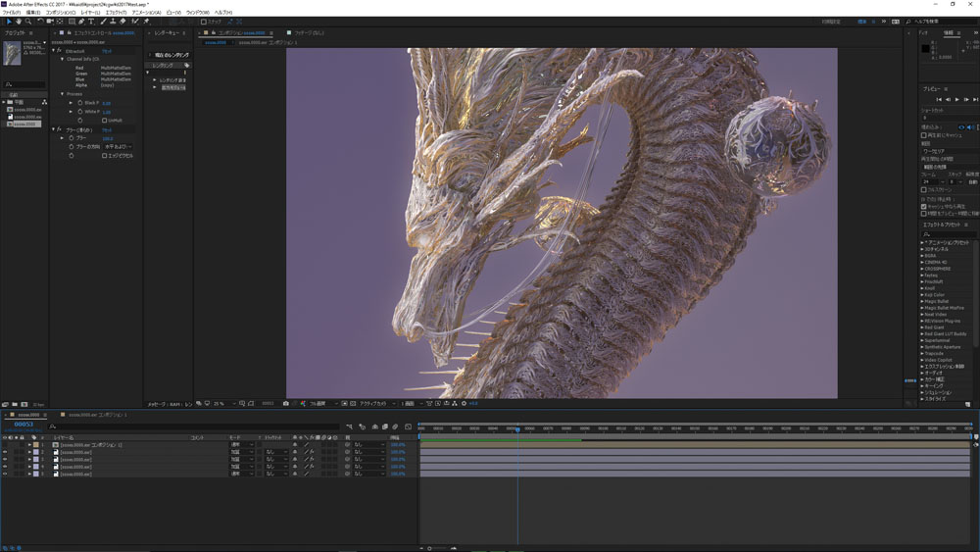Select the Type tool
Screen dimensions: 980x552
pos(91,22)
